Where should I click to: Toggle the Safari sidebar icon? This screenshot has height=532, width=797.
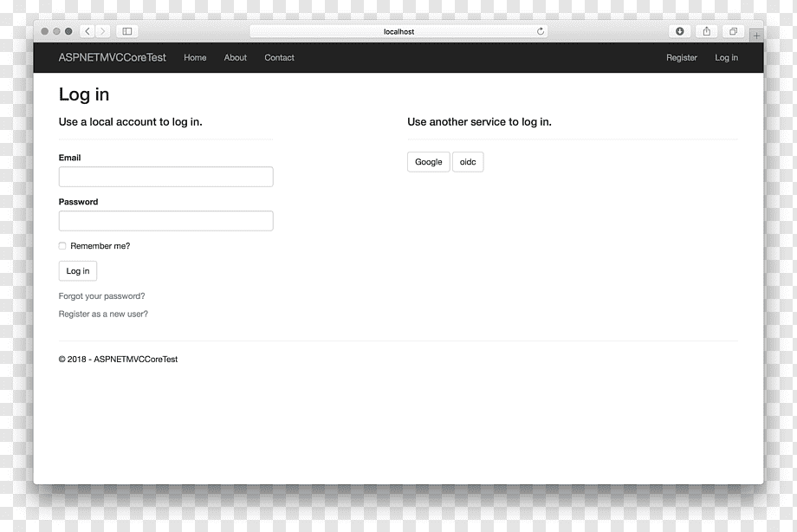tap(127, 31)
